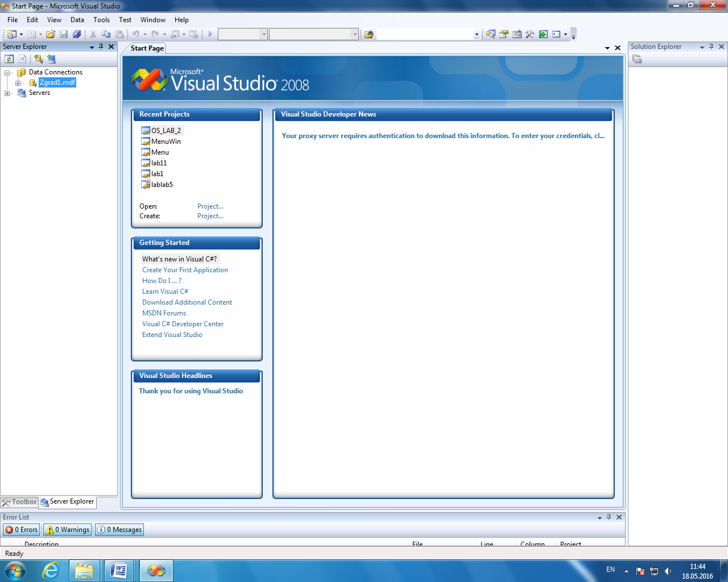Toggle the 0 Warnings filter
The width and height of the screenshot is (728, 582).
coord(68,530)
